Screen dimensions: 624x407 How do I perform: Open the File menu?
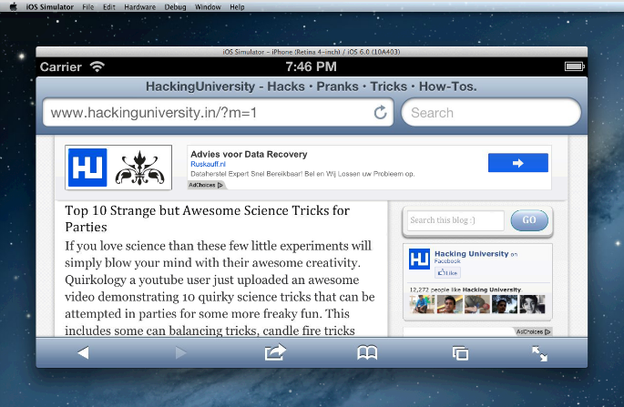click(88, 7)
